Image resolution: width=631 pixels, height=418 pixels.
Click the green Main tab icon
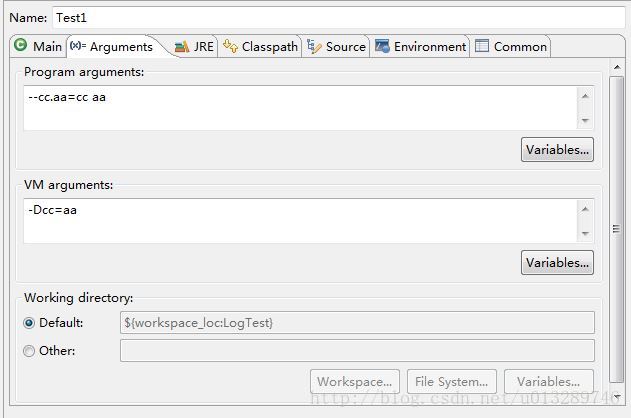coord(21,45)
